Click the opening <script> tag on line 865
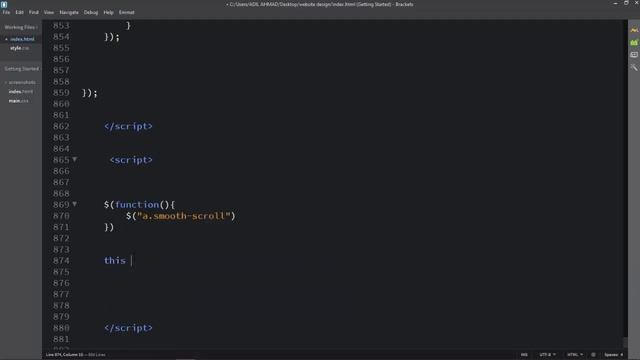640x360 pixels. (131, 160)
